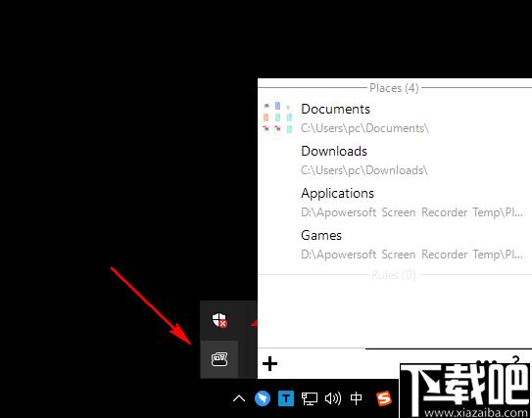Click the plus button to add place
532x418 pixels.
click(x=270, y=364)
